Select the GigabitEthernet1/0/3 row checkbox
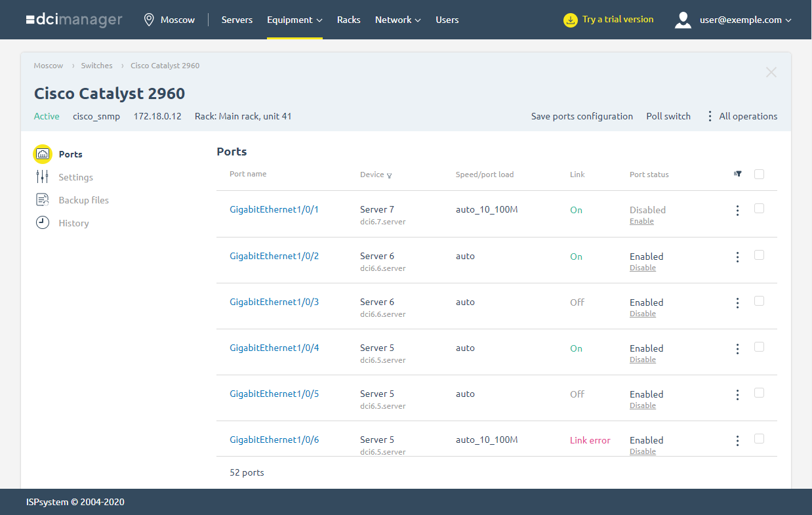 pos(759,300)
